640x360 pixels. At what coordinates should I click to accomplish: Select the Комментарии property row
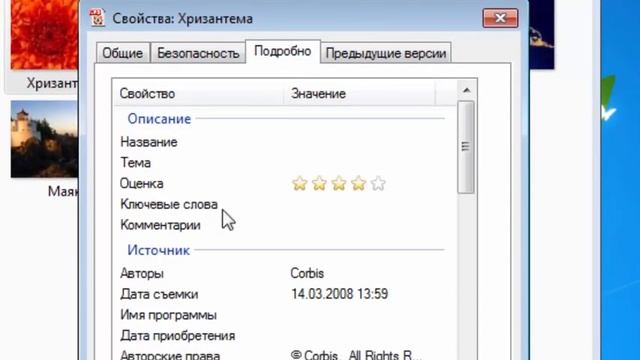(285, 225)
